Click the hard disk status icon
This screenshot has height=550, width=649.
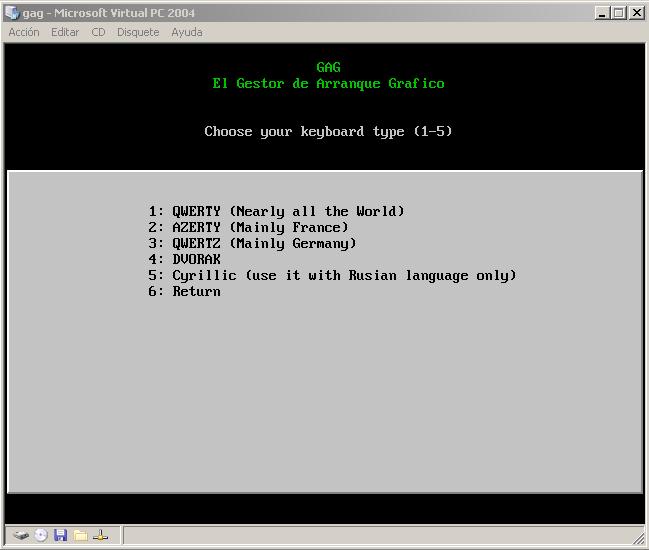coord(21,536)
